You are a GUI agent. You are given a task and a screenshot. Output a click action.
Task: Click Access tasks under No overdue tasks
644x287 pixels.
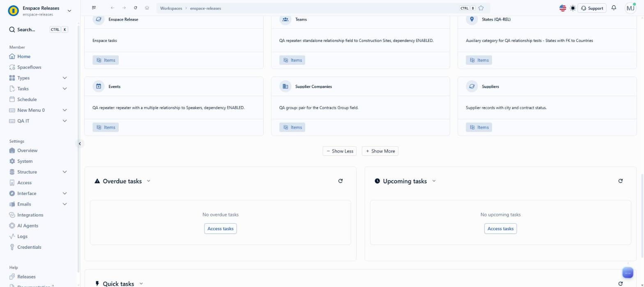click(x=221, y=229)
